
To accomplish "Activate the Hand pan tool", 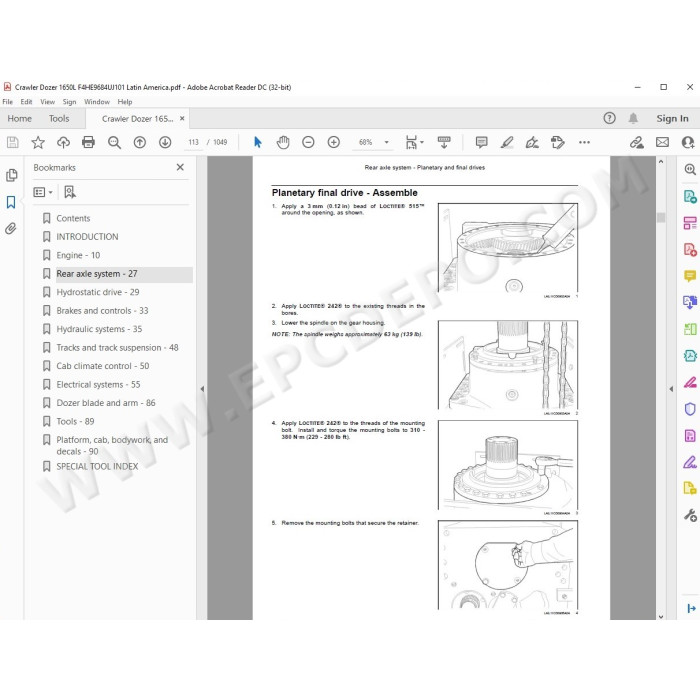I will 283,142.
